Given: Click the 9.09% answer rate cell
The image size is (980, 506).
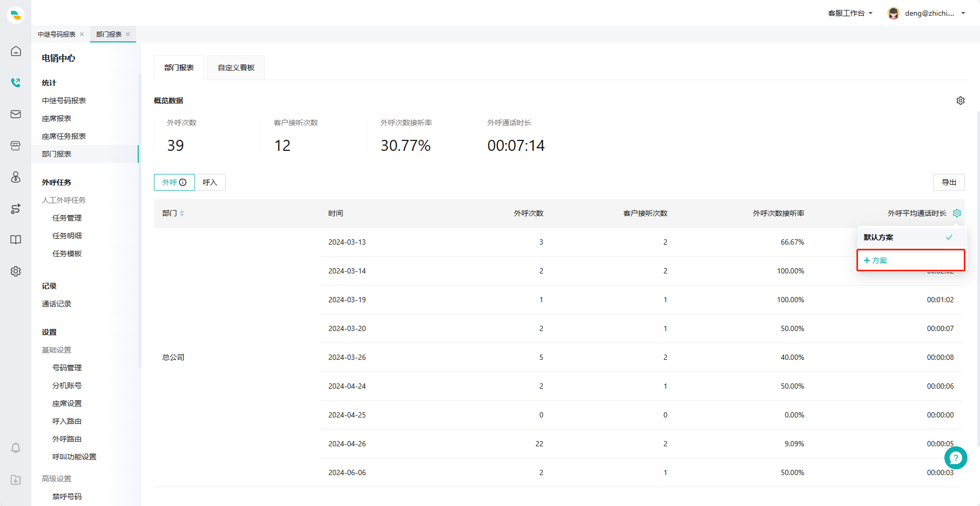Looking at the screenshot, I should coord(794,444).
